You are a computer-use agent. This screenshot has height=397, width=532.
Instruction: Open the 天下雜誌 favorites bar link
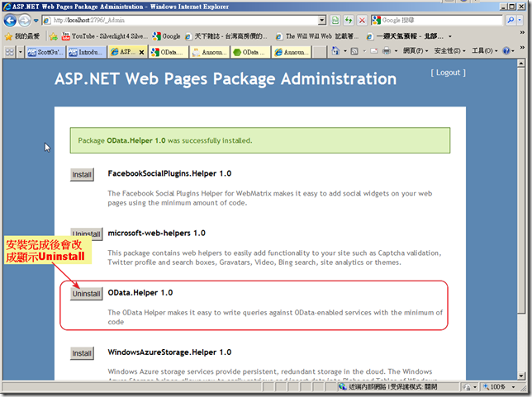click(226, 36)
